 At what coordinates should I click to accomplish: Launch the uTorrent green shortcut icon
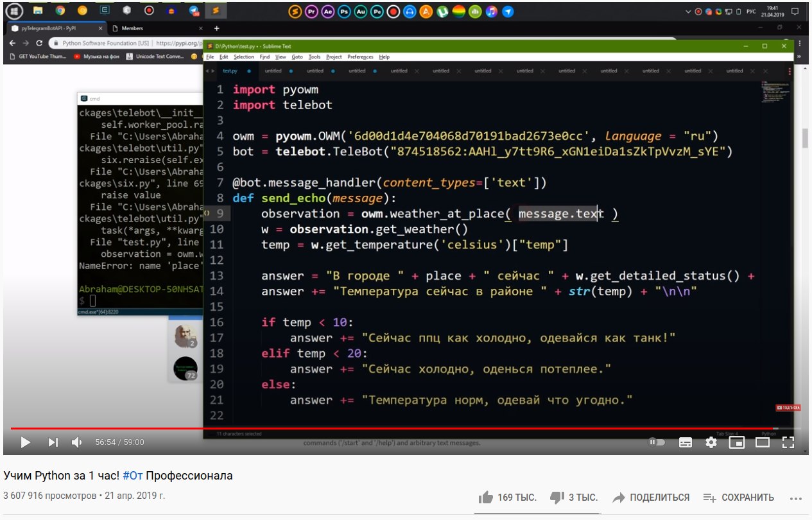[x=442, y=11]
